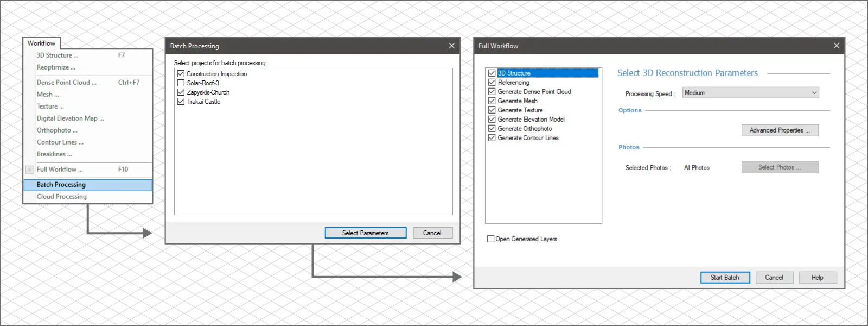The height and width of the screenshot is (326, 868).
Task: Choose Mesh in Workflow menu
Action: (88, 95)
